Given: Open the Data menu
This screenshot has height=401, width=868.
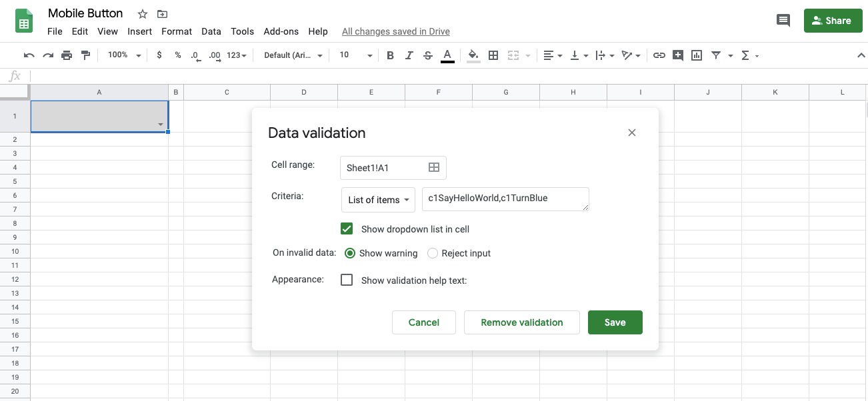Looking at the screenshot, I should pyautogui.click(x=211, y=31).
